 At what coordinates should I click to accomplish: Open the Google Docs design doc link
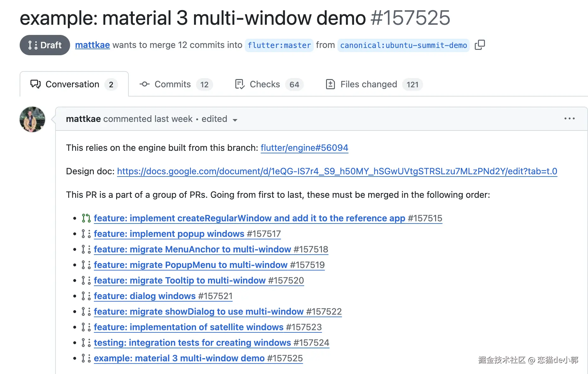click(x=337, y=171)
